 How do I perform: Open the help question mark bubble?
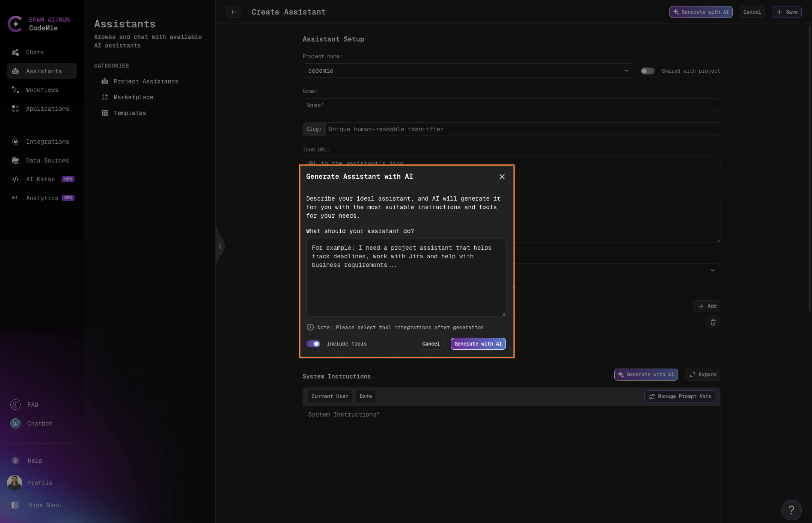(792, 510)
